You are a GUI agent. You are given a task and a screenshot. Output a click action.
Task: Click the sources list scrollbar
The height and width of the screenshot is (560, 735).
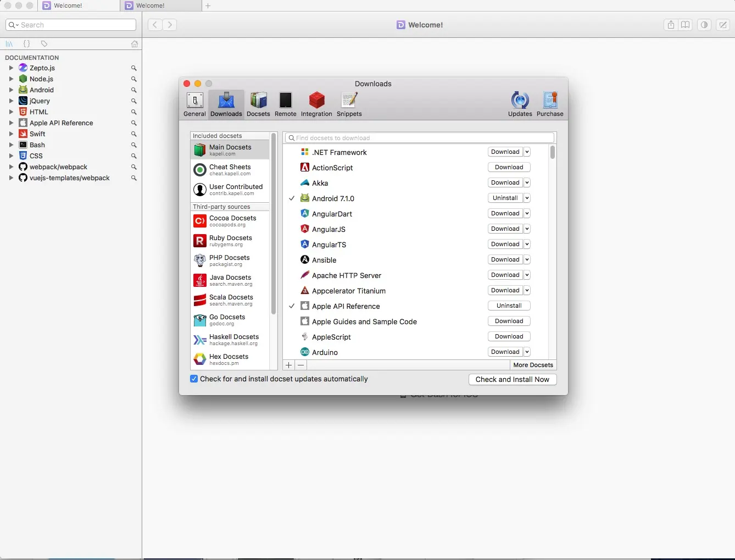(273, 224)
